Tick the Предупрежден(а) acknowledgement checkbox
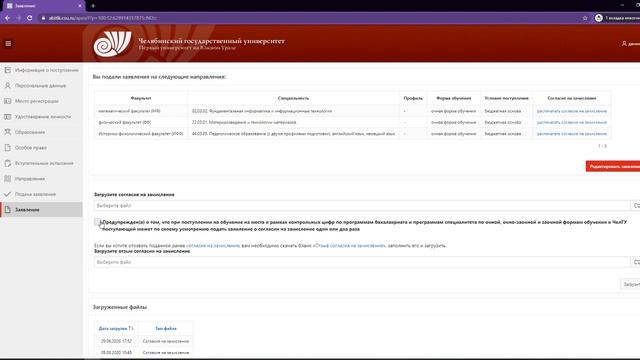Image resolution: width=640 pixels, height=360 pixels. point(97,222)
